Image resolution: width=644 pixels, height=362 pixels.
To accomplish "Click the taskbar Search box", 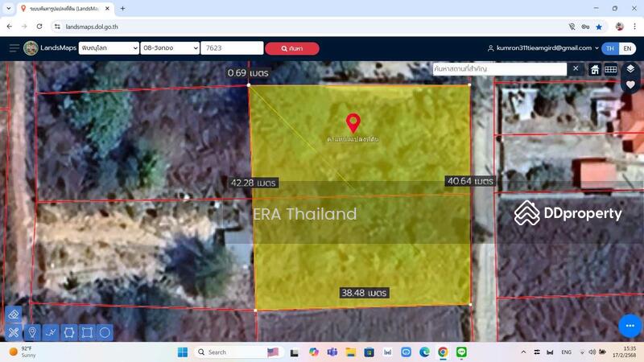I will coord(238,352).
